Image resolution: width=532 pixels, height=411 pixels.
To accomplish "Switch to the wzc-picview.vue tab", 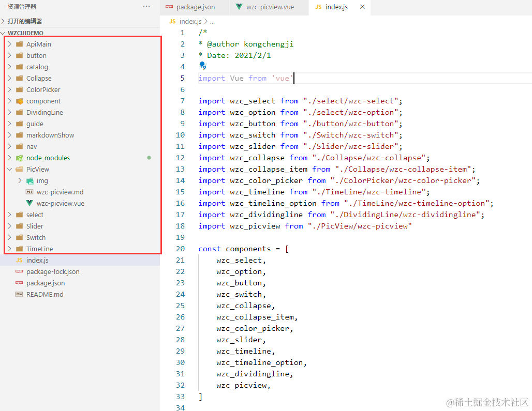I will (269, 7).
